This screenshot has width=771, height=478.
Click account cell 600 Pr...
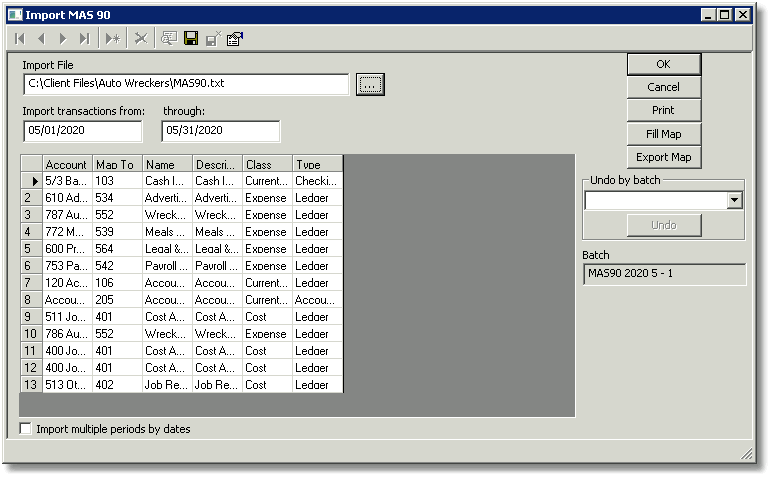[x=67, y=249]
